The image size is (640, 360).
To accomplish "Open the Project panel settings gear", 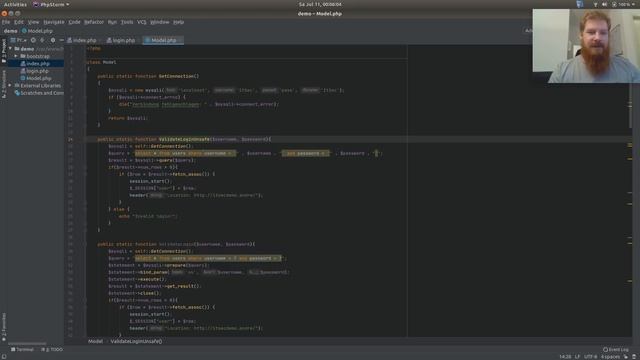I will point(53,40).
